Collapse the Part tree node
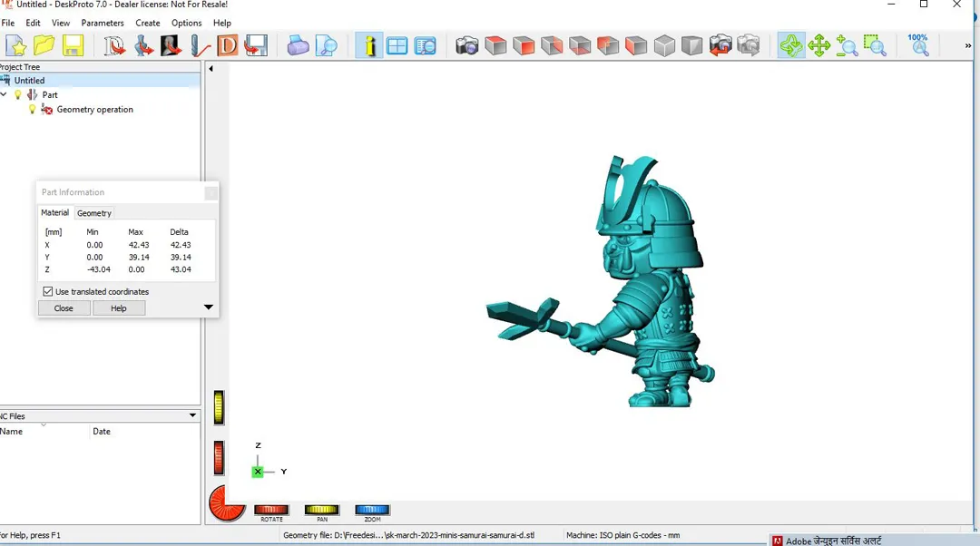The height and width of the screenshot is (546, 980). (x=4, y=94)
